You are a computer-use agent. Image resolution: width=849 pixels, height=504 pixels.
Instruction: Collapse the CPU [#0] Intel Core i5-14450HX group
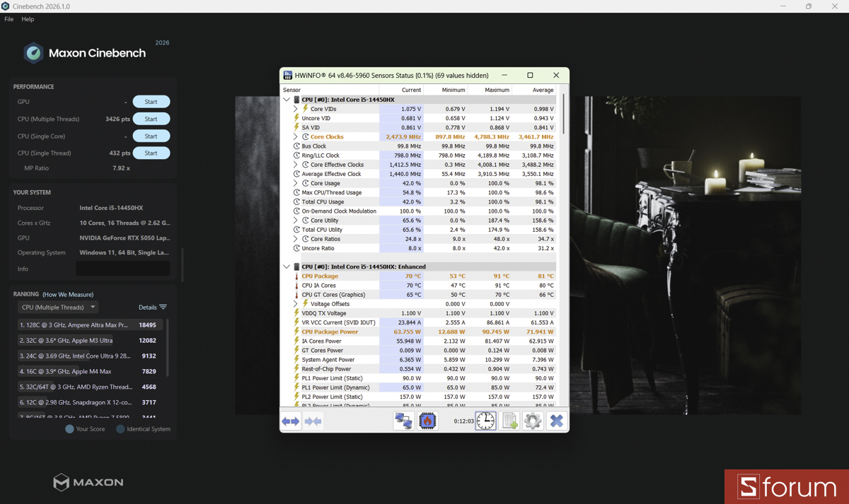point(287,100)
